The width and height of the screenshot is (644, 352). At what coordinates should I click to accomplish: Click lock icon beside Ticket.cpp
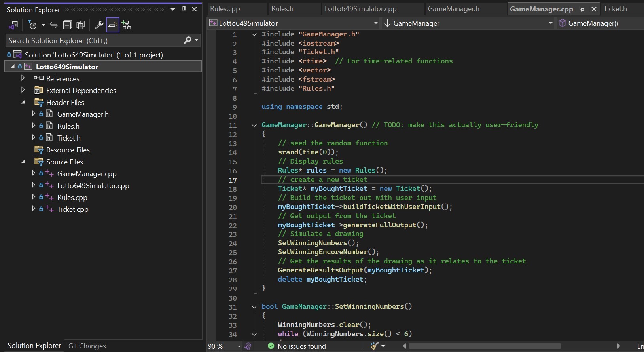pyautogui.click(x=41, y=209)
